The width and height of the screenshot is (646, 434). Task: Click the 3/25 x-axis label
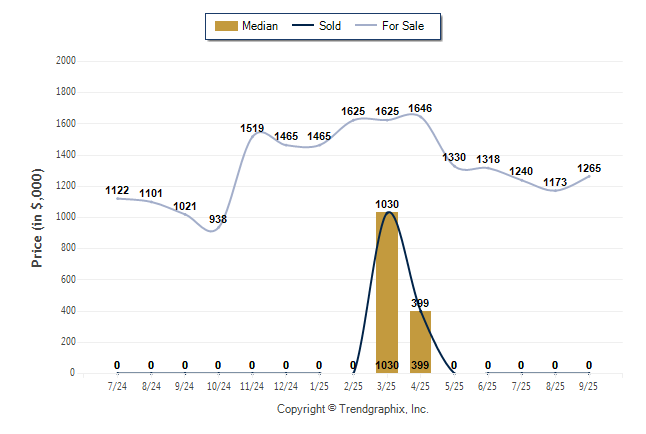(x=387, y=386)
